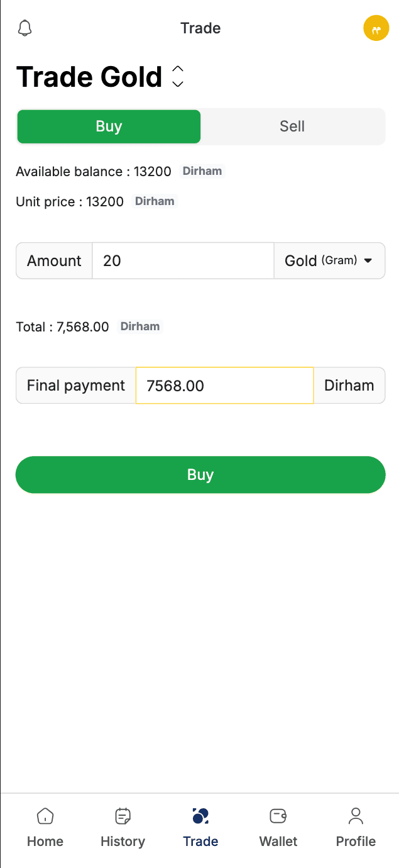Tap the Trade icon in bottom bar
Image resolution: width=399 pixels, height=868 pixels.
tap(200, 816)
